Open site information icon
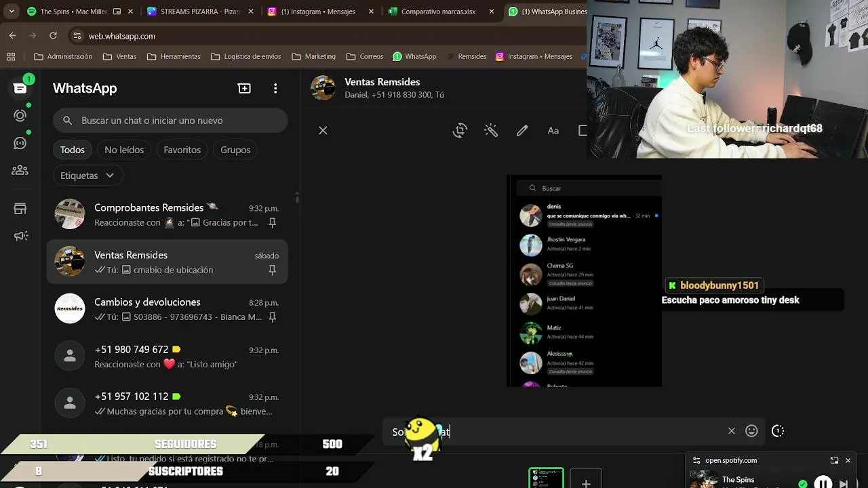This screenshot has height=488, width=868. pyautogui.click(x=77, y=36)
